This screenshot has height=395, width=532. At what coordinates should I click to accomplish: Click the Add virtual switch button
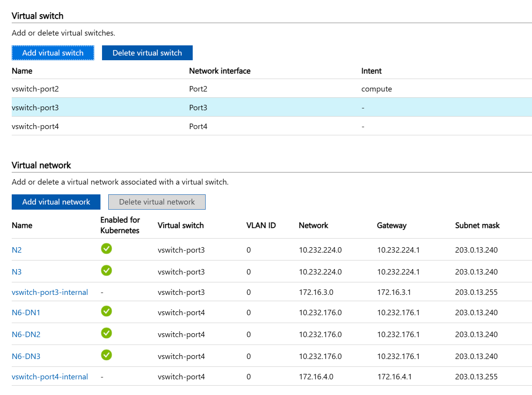click(53, 53)
